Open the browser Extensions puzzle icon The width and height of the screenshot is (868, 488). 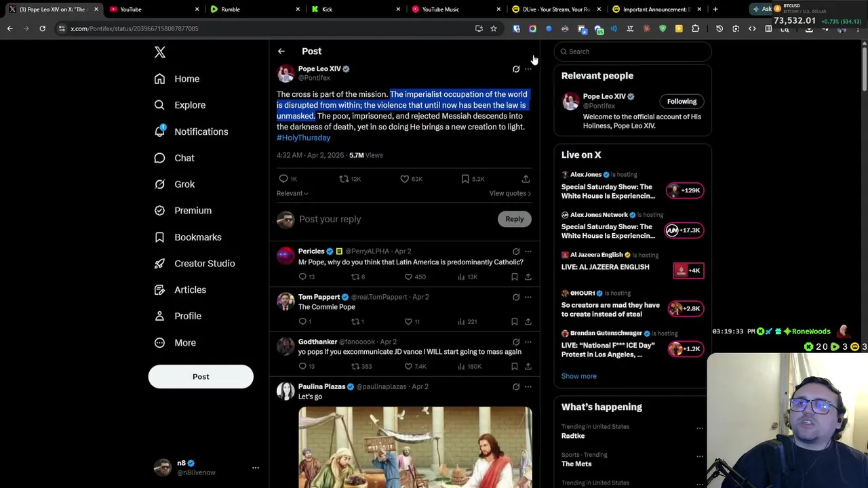pos(695,28)
